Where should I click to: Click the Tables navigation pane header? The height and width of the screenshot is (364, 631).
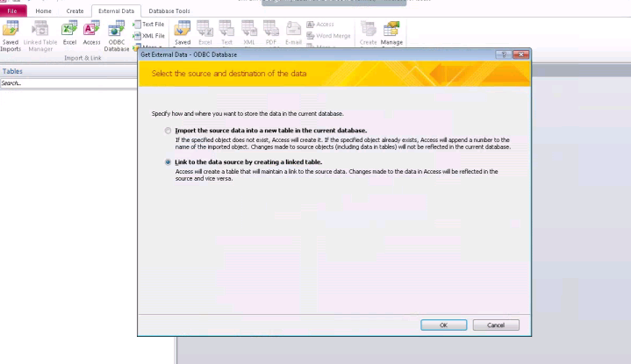pos(66,71)
